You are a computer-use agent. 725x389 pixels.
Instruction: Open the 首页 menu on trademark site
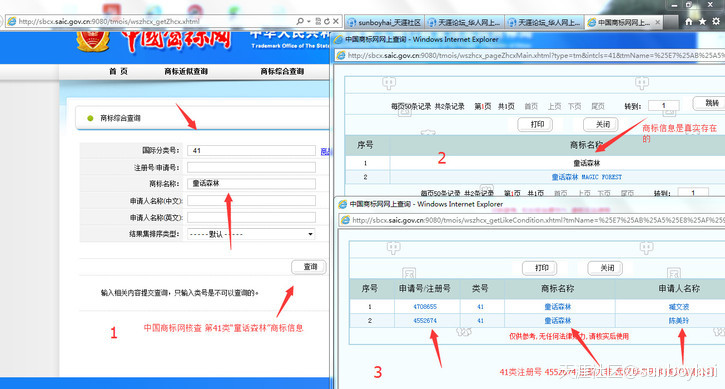click(118, 71)
